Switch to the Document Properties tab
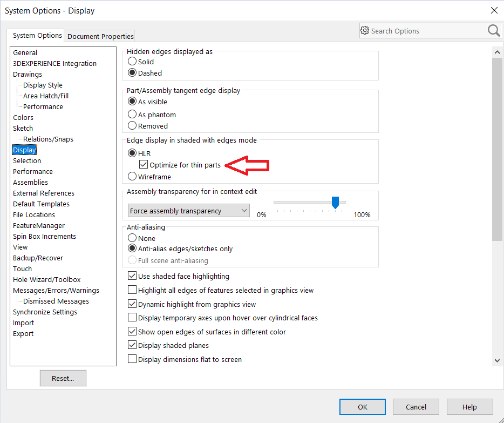 coord(99,36)
